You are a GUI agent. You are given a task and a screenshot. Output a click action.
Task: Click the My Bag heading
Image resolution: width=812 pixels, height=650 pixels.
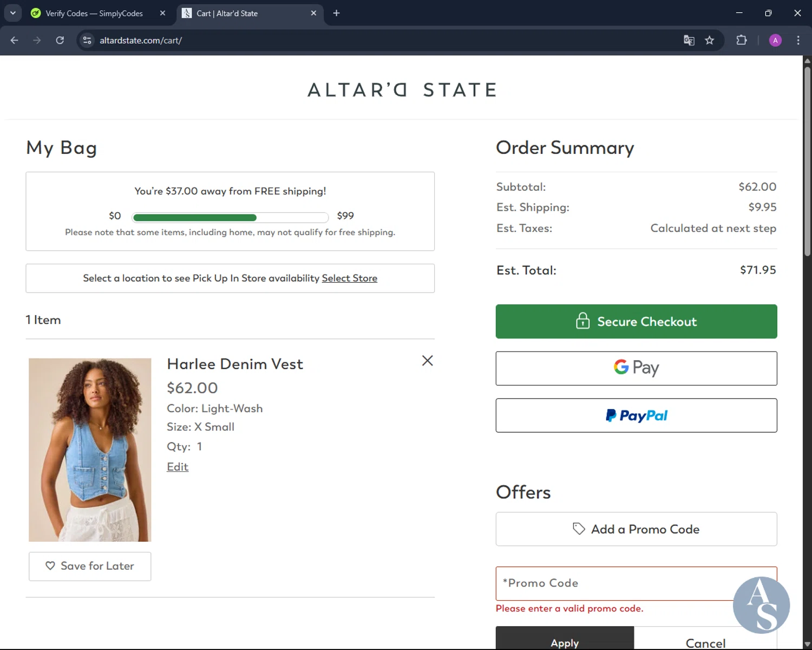point(61,148)
